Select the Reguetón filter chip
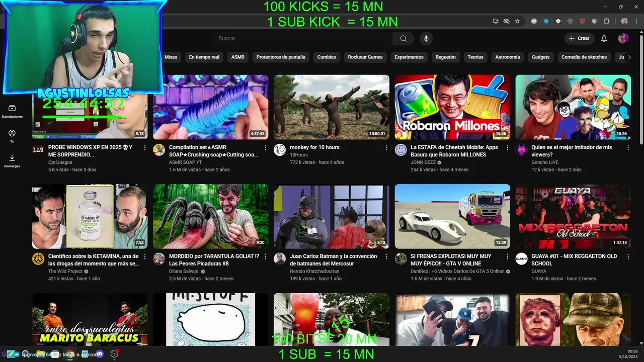 (x=445, y=57)
